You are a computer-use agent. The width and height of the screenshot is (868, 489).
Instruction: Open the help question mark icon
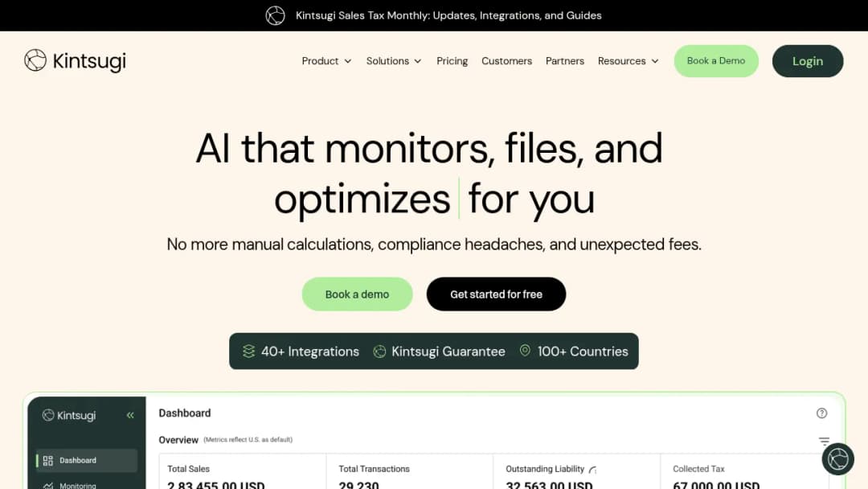(x=821, y=413)
